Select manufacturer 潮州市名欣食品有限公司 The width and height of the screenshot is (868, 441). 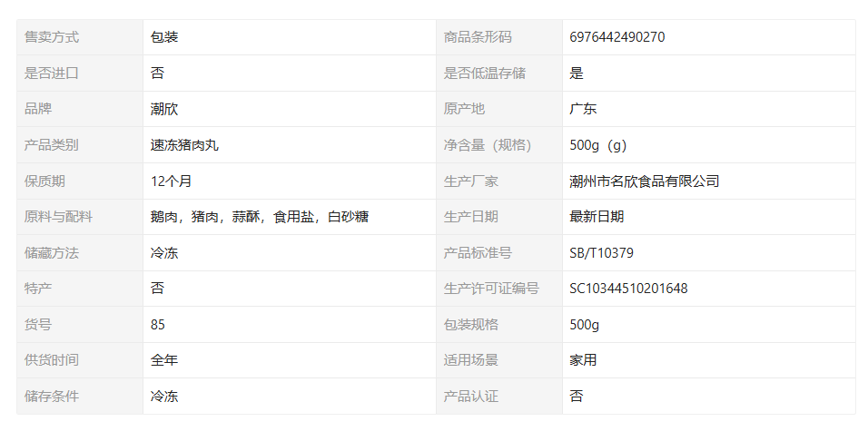pyautogui.click(x=645, y=181)
